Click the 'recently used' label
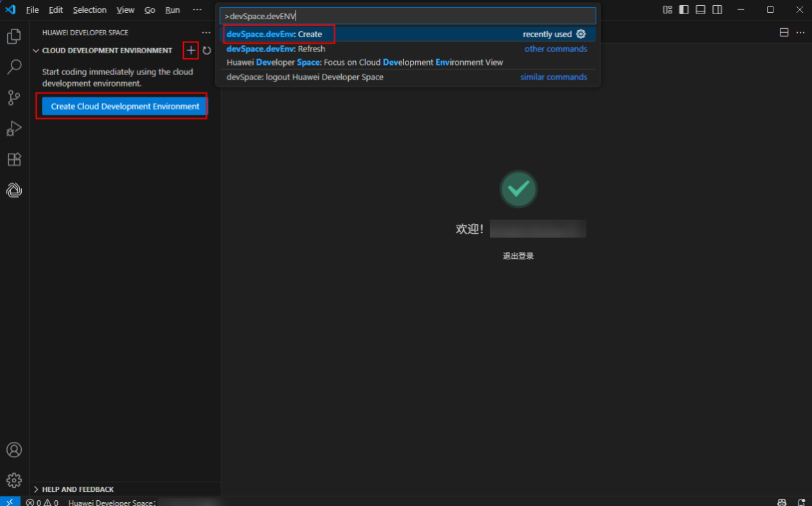The width and height of the screenshot is (812, 506). (x=547, y=34)
